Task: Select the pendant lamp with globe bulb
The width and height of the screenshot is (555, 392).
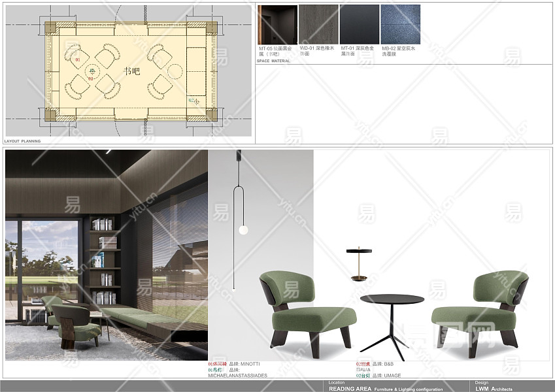Action: pyautogui.click(x=240, y=220)
